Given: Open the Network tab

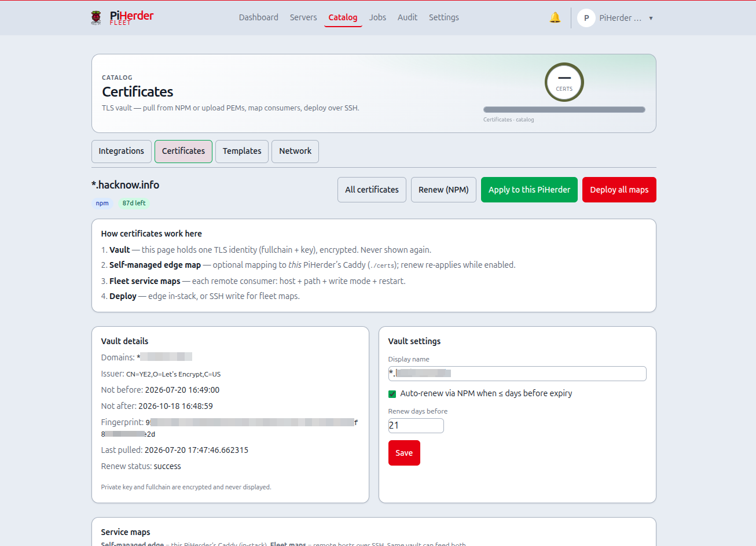Looking at the screenshot, I should coord(295,152).
